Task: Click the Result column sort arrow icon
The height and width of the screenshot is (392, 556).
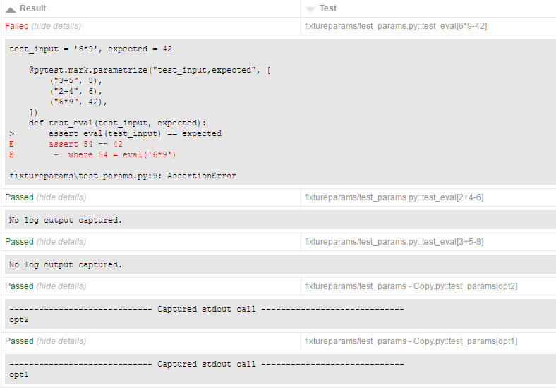Action: pos(11,8)
